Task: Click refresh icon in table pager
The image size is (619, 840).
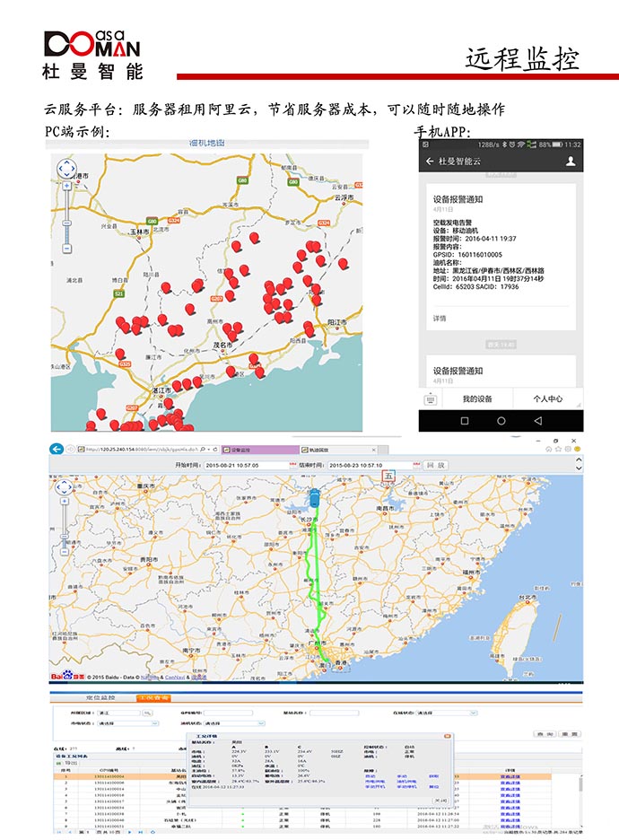Action: pyautogui.click(x=153, y=832)
